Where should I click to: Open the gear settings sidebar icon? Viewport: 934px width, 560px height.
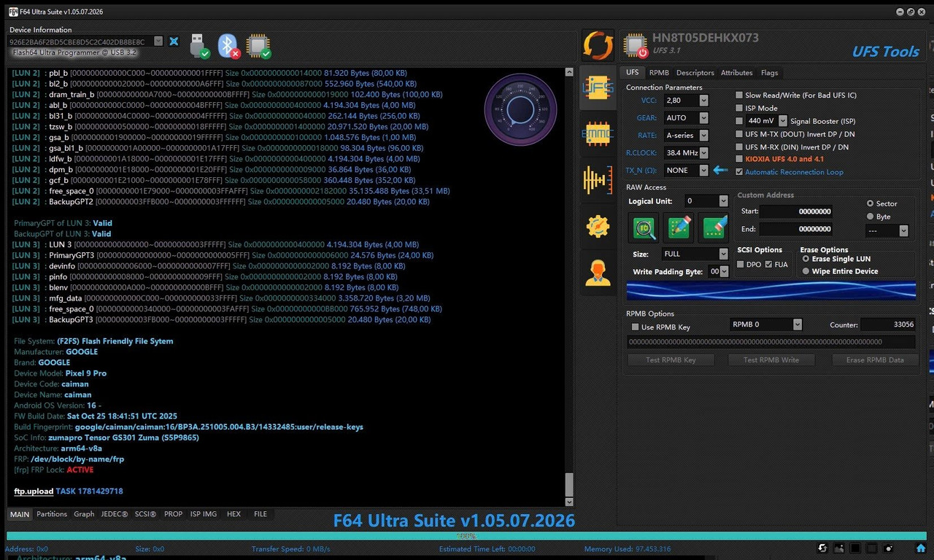[598, 227]
